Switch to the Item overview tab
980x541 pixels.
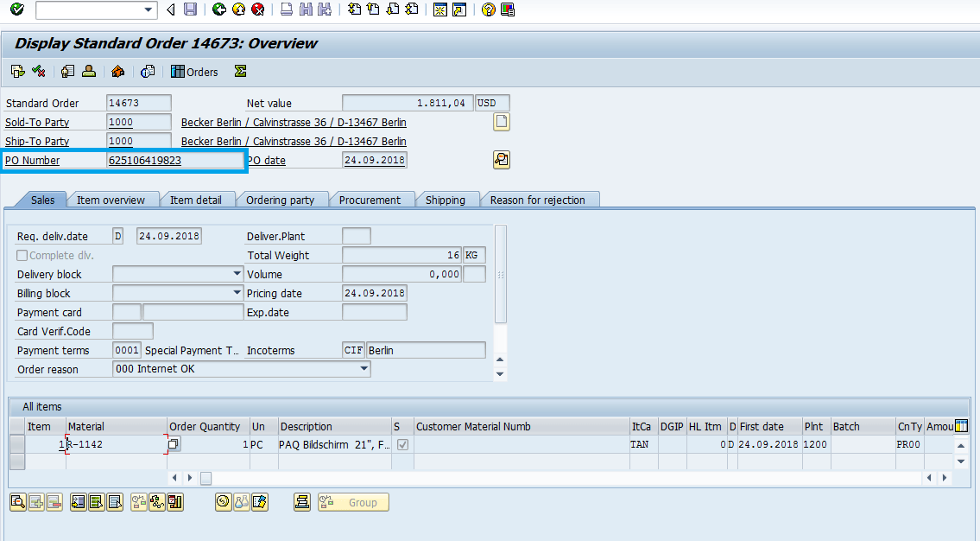(111, 200)
